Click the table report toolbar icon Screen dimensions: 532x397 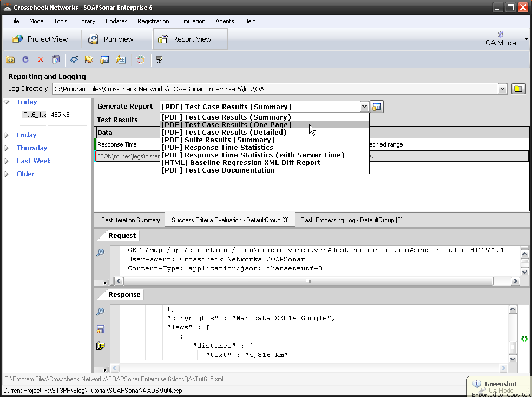coord(104,59)
